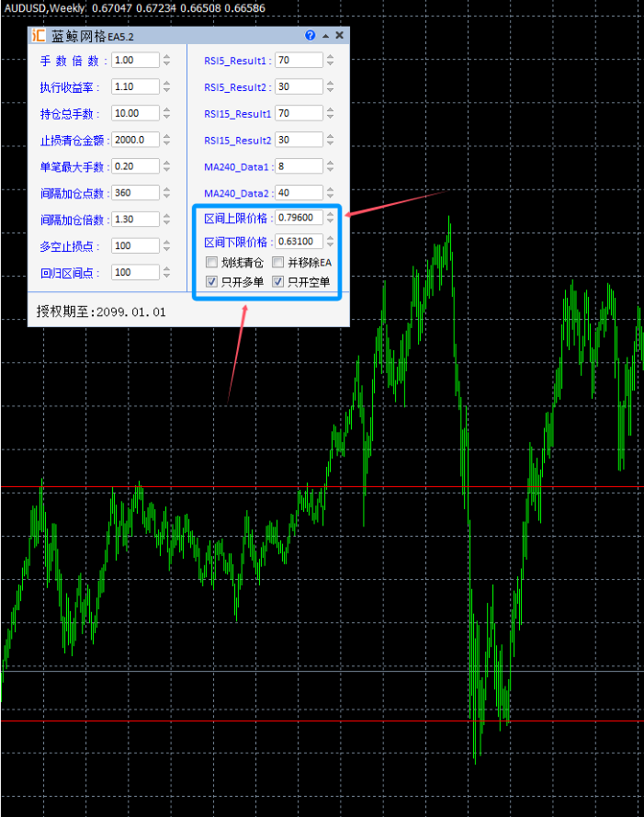This screenshot has height=817, width=644.
Task: Click the orange 汇 logo icon
Action: pyautogui.click(x=38, y=36)
